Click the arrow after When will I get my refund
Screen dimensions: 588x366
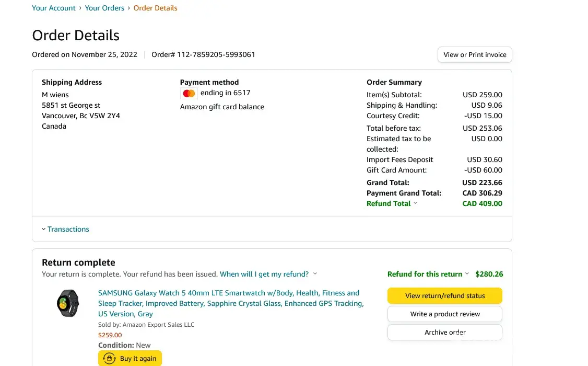click(315, 274)
